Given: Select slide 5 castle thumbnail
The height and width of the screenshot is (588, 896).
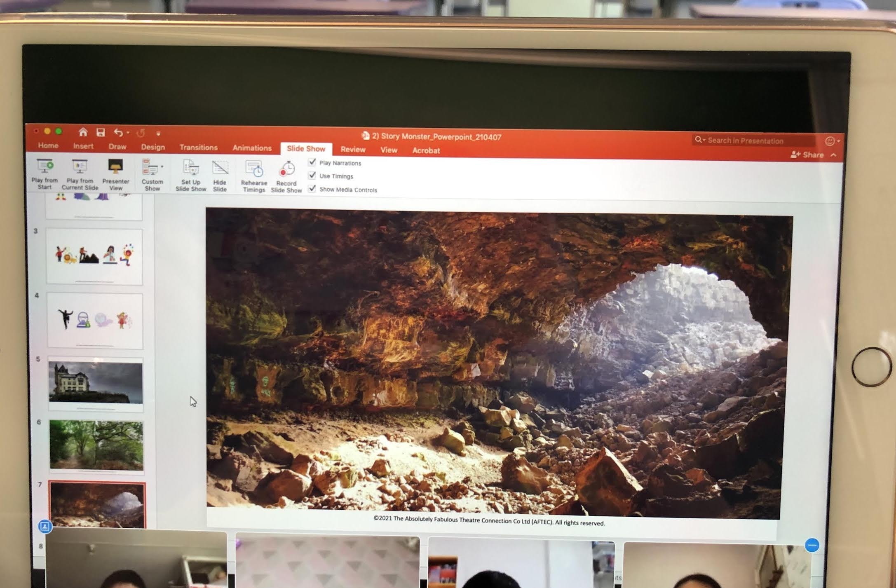Looking at the screenshot, I should [96, 384].
